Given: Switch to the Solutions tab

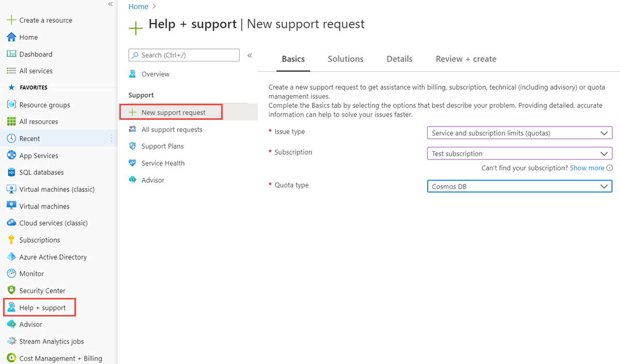Looking at the screenshot, I should (345, 59).
